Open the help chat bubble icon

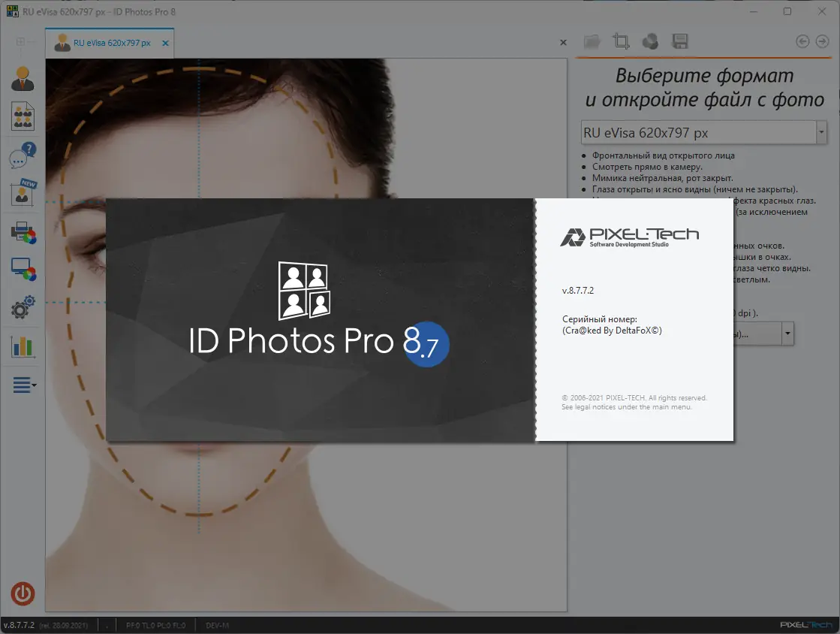tap(23, 155)
